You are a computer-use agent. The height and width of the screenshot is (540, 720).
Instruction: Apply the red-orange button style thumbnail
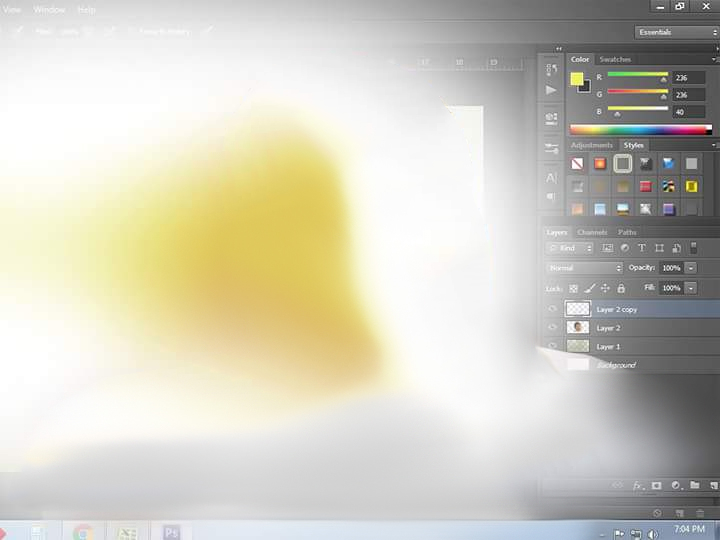coord(600,163)
